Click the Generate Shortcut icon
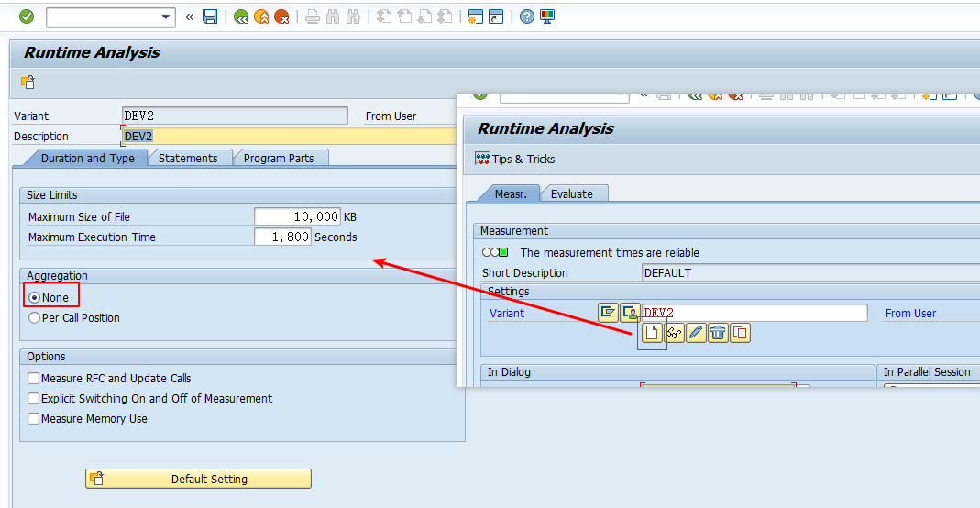Viewport: 980px width, 508px height. tap(496, 17)
